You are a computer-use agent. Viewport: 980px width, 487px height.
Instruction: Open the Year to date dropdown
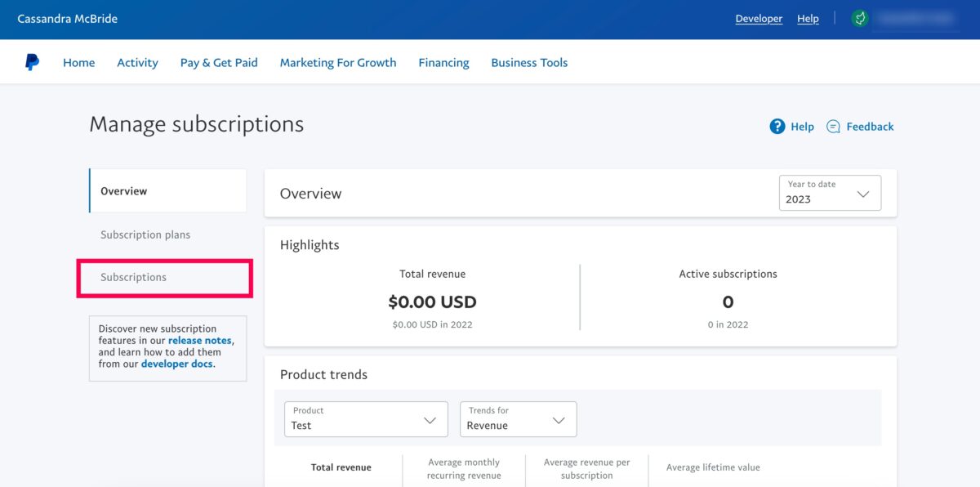[830, 193]
